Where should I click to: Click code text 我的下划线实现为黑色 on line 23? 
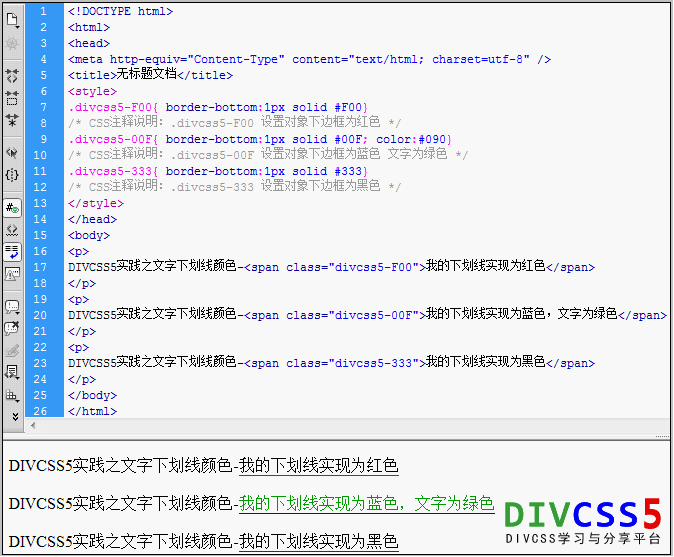coord(486,363)
